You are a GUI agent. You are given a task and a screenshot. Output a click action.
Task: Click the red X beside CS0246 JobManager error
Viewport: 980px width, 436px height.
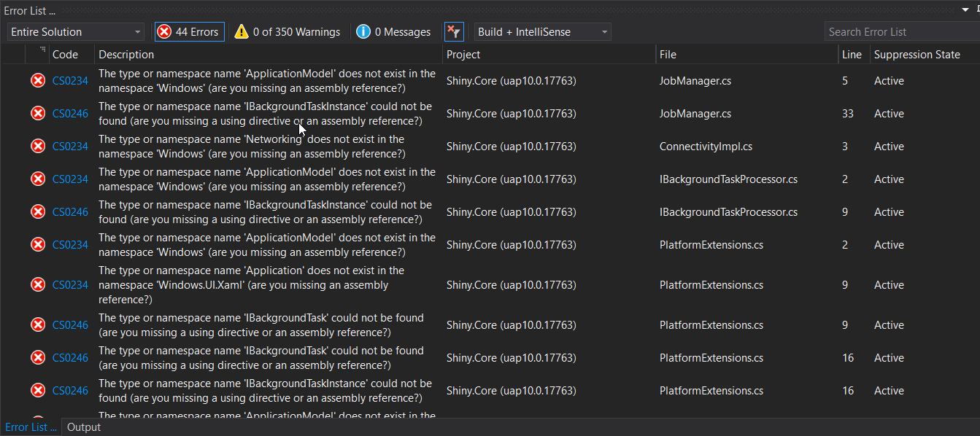coord(38,113)
